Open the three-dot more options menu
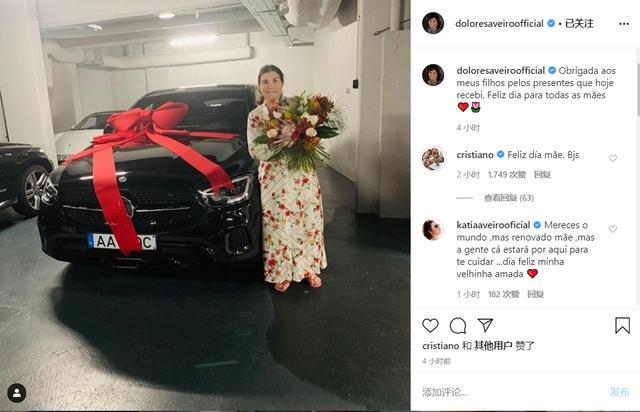The image size is (640, 412). 624,24
